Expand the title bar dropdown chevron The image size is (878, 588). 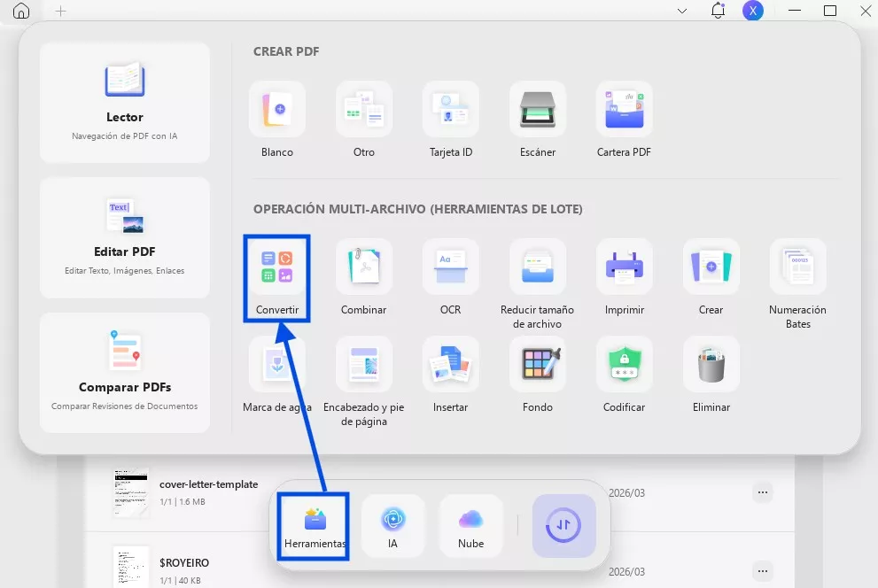(682, 12)
